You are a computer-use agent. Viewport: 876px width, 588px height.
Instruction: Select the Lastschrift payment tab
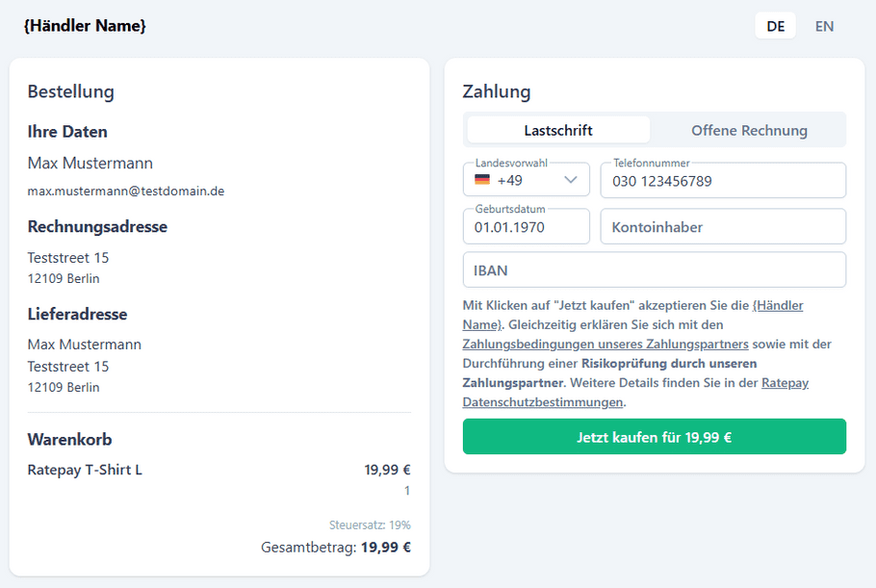click(558, 130)
